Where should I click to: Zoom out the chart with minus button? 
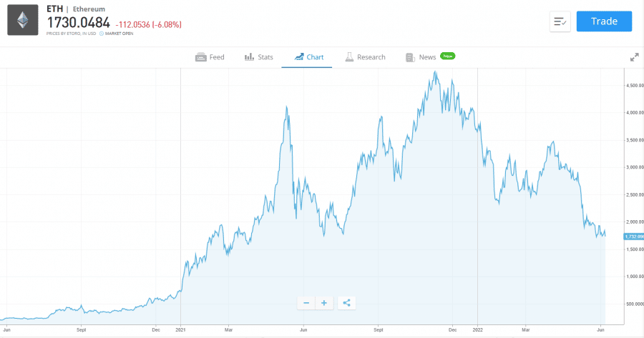pos(306,303)
